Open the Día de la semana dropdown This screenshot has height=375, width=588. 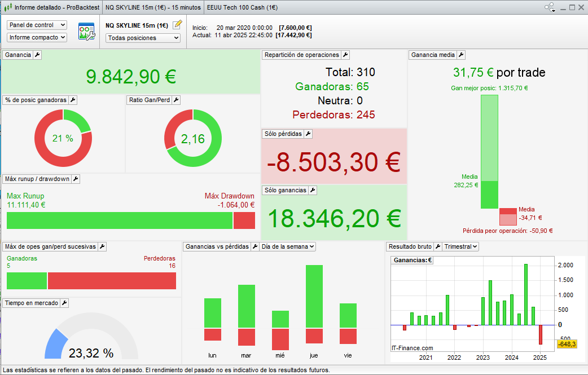click(287, 246)
